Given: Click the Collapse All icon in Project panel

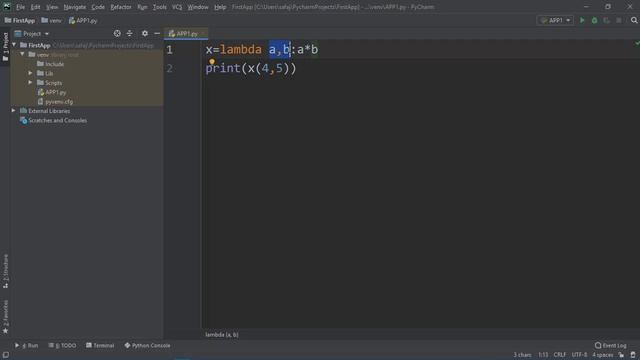Looking at the screenshot, I should click(x=129, y=33).
